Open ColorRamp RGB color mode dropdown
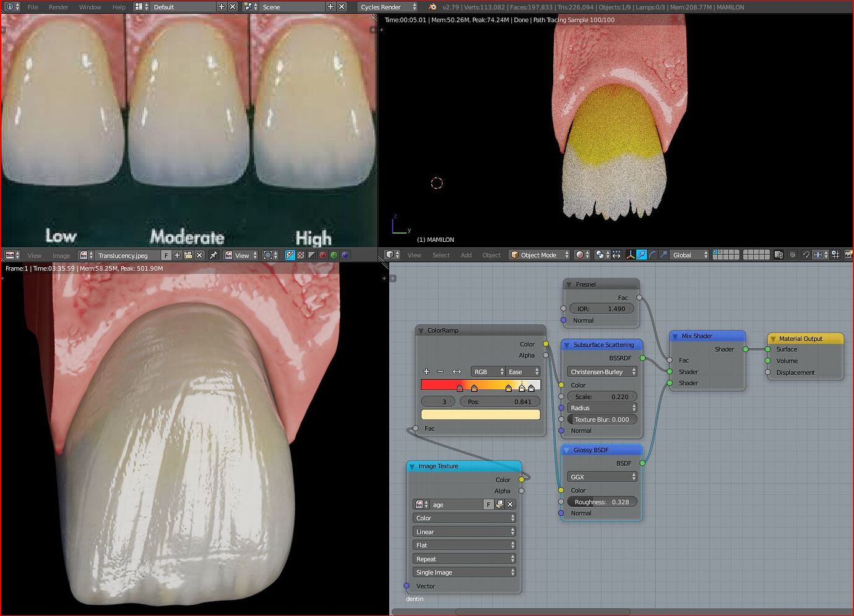 [488, 372]
